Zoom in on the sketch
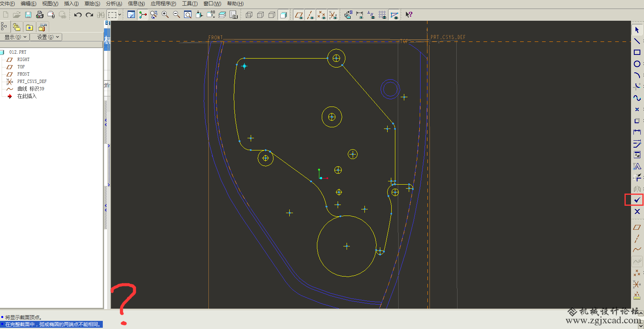Screen dimensions: 644x329 coord(165,15)
